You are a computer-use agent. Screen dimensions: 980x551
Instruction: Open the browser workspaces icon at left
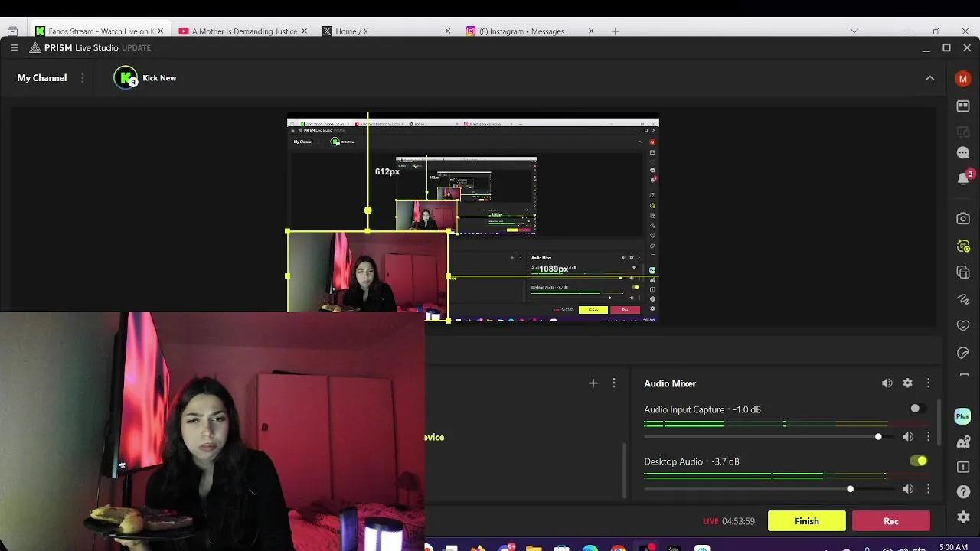point(12,31)
